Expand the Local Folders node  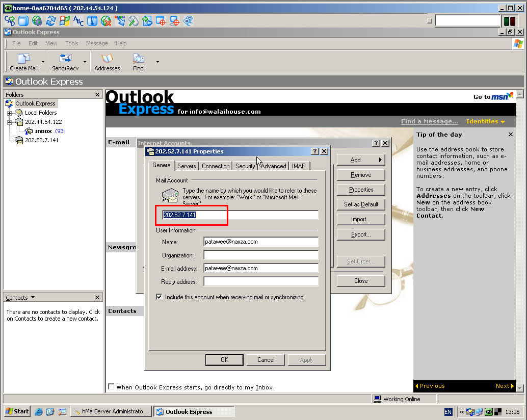point(9,113)
